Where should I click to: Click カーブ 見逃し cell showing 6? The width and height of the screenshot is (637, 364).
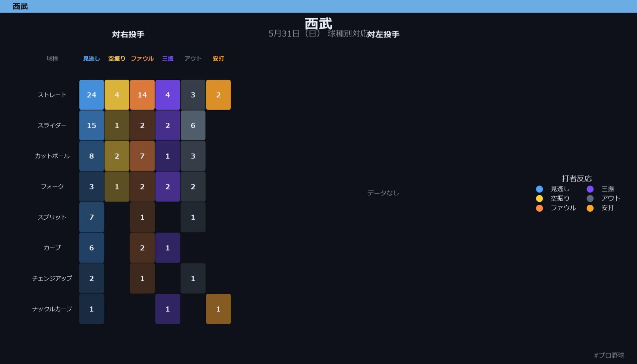[92, 248]
